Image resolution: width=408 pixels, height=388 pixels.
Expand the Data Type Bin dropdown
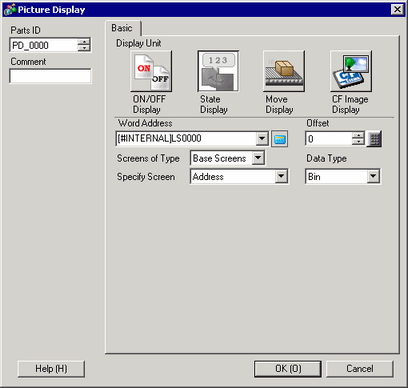(x=373, y=176)
